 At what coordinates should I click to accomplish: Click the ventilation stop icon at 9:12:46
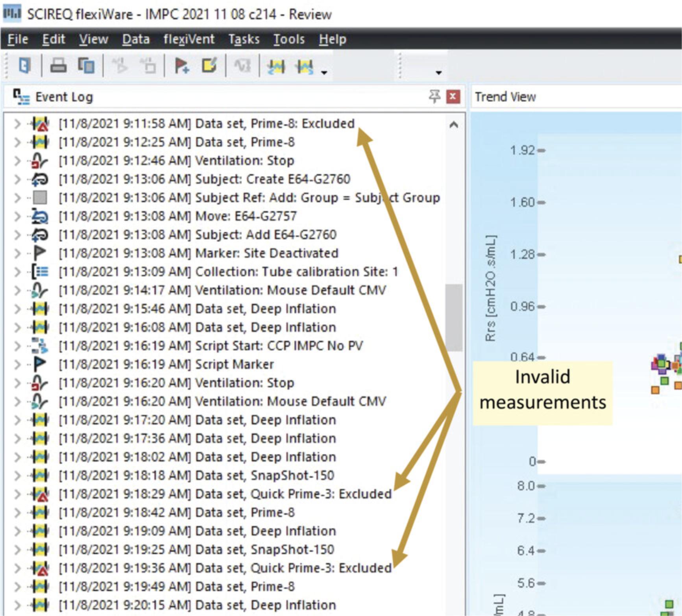[x=40, y=161]
